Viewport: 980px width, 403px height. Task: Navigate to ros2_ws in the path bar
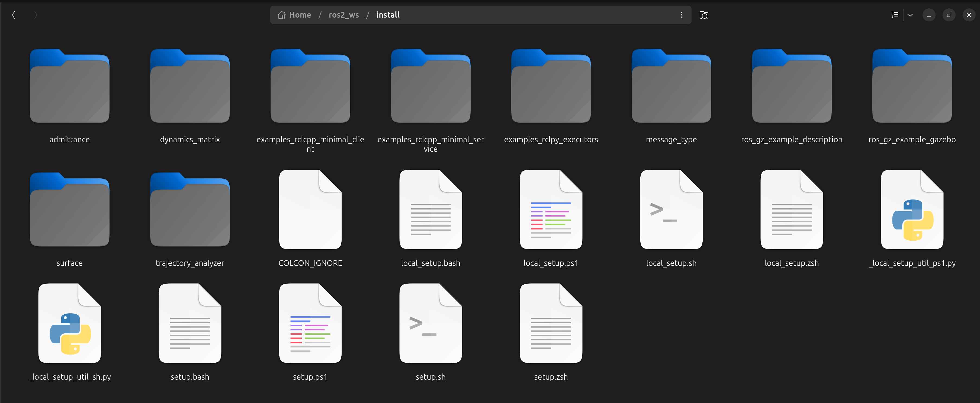click(343, 15)
